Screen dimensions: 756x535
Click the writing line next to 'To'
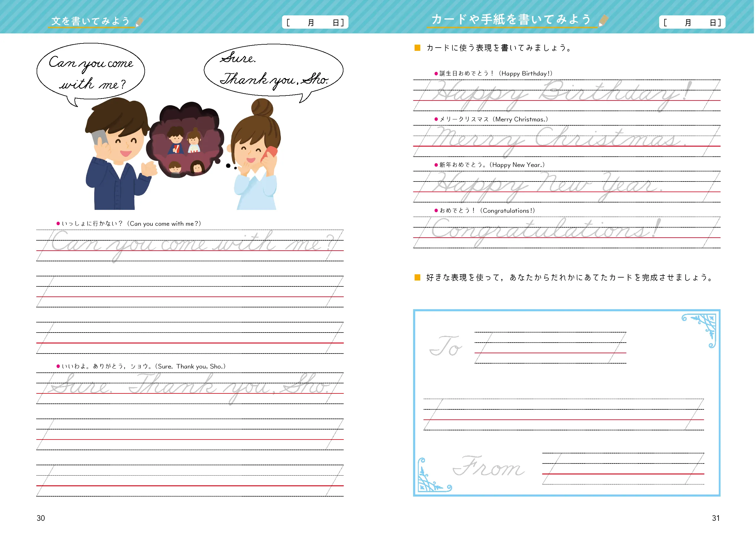click(550, 348)
